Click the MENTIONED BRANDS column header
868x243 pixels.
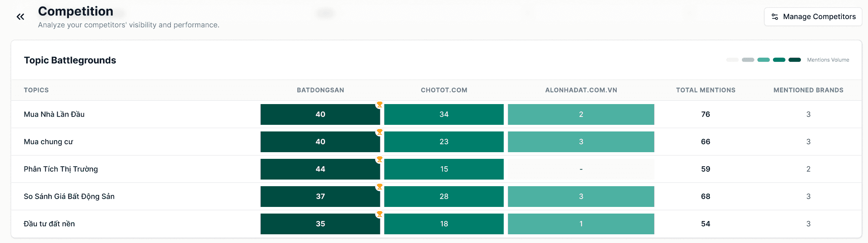point(808,90)
